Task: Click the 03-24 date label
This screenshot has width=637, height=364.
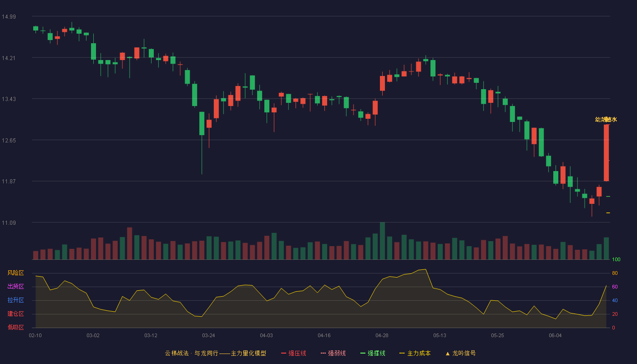Action: (208, 335)
